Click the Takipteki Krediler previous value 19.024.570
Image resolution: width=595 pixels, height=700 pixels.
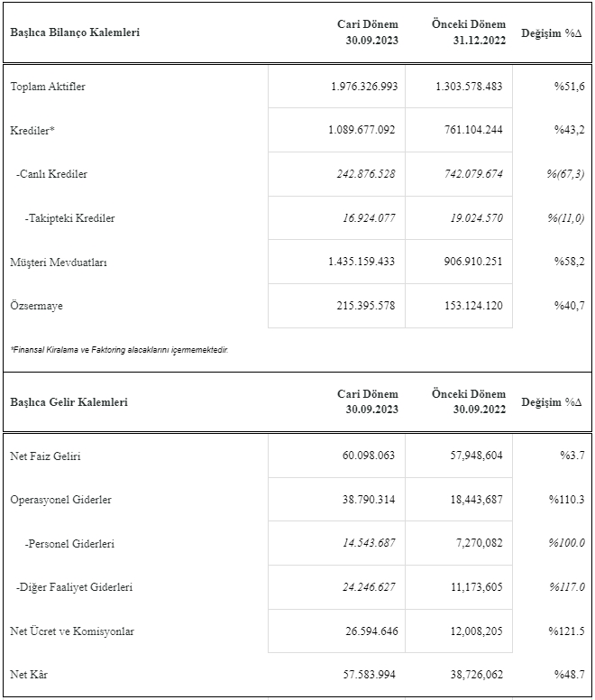[x=476, y=218]
